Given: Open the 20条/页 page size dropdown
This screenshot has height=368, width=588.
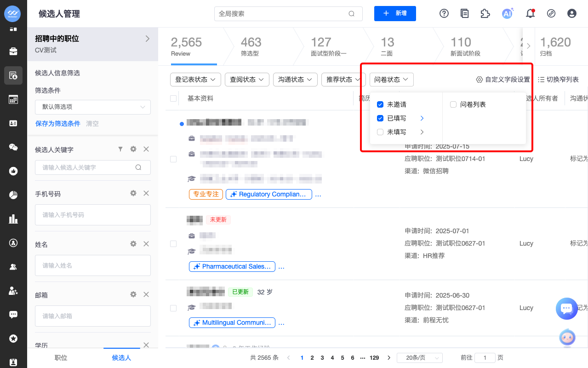Looking at the screenshot, I should [419, 358].
